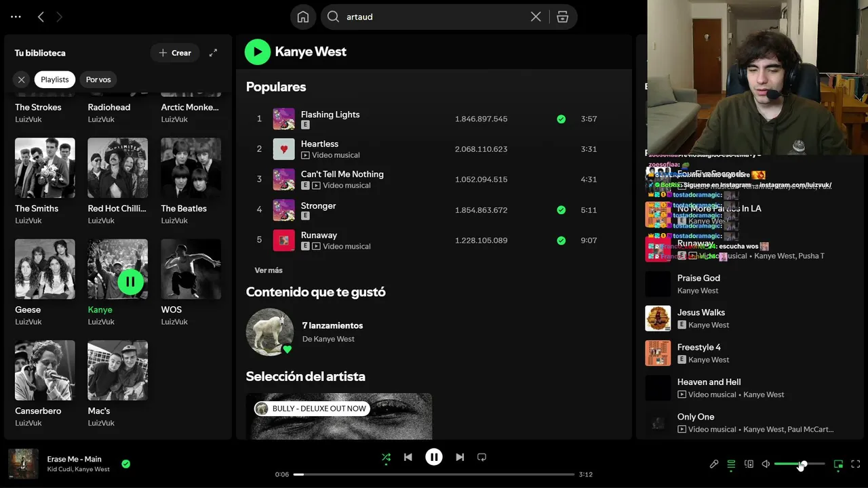Open The Beatles playlist cover

(191, 168)
